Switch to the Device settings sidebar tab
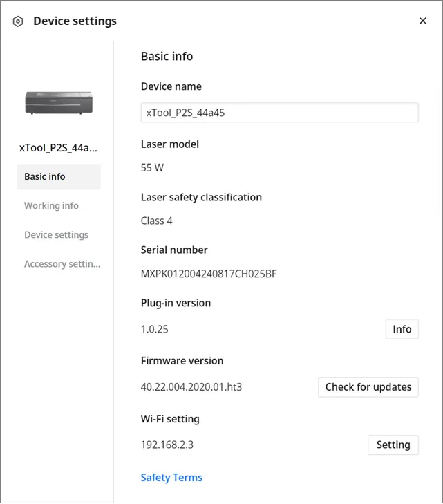This screenshot has width=443, height=504. pyautogui.click(x=56, y=235)
